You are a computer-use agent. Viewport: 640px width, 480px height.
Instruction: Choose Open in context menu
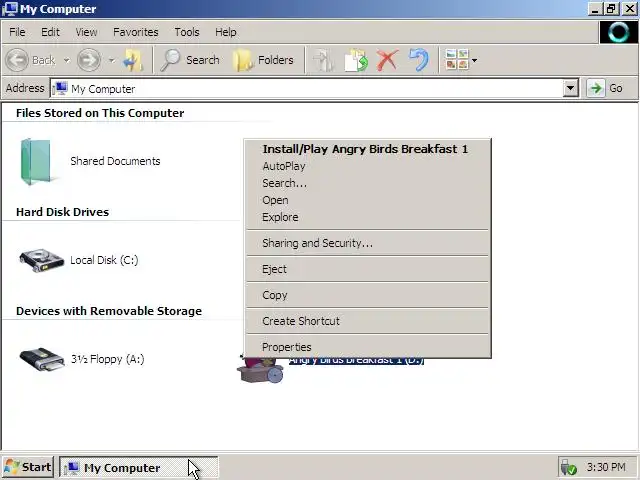(x=367, y=200)
